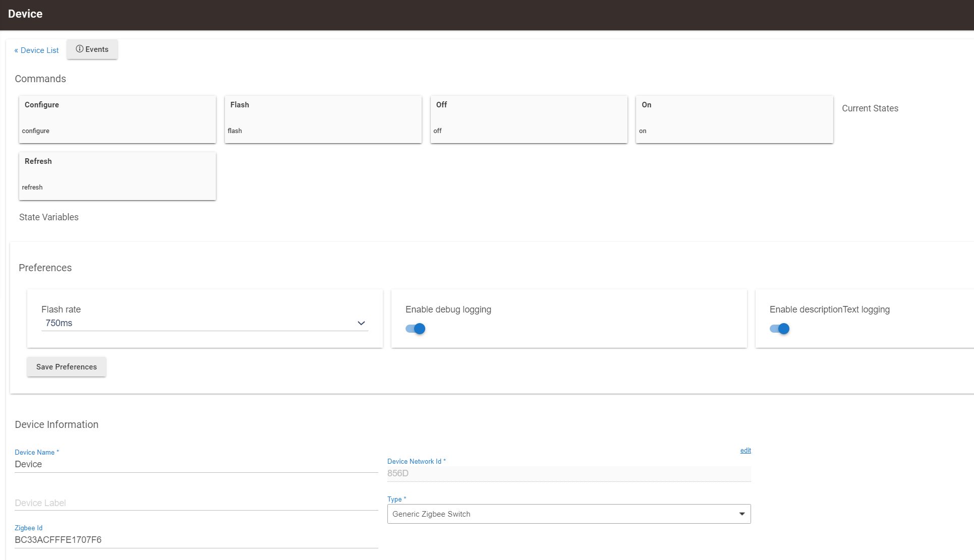Click the edit link for Network Id
Image resolution: width=974 pixels, height=560 pixels.
coord(746,450)
